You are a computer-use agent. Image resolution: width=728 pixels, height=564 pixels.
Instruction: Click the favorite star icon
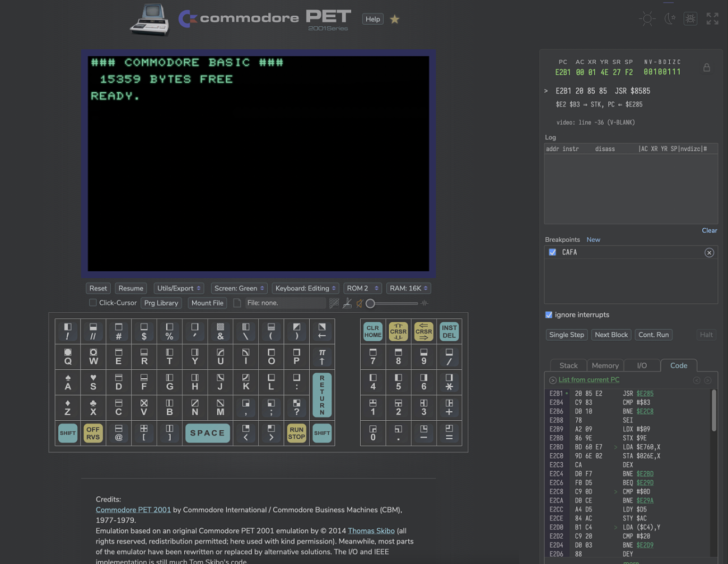coord(395,19)
